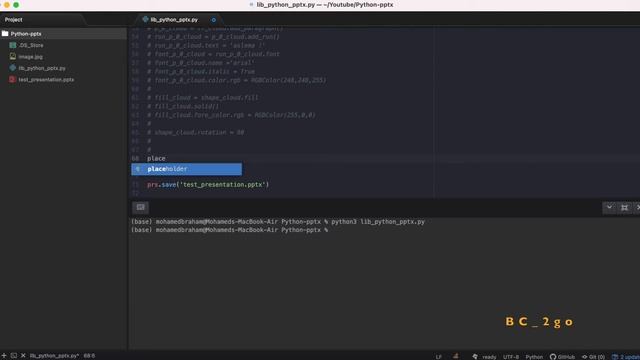Click the terminal input-dialog keyboard icon
The image size is (640, 360).
click(x=140, y=207)
